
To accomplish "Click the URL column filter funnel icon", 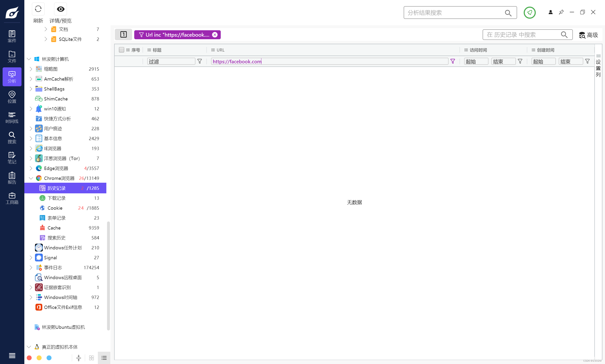I will pyautogui.click(x=453, y=61).
